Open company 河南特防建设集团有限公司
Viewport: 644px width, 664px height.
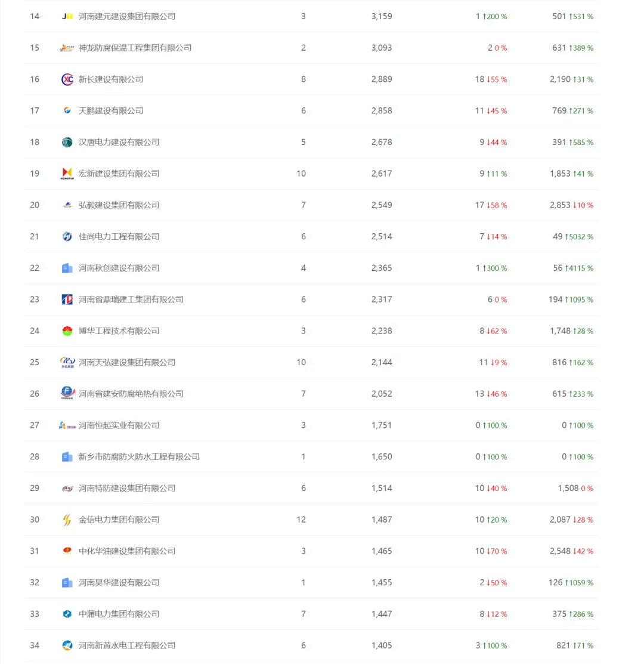(127, 488)
